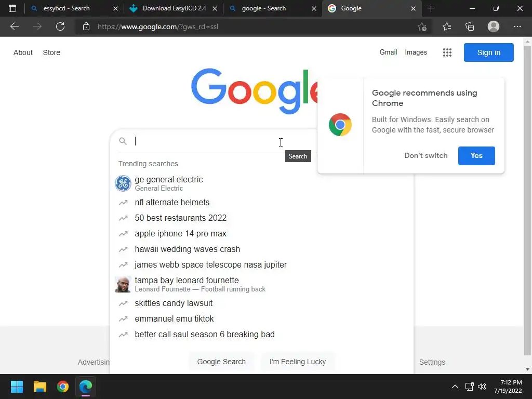The width and height of the screenshot is (532, 399).
Task: Click the General Electric logo thumbnail
Action: 123,183
